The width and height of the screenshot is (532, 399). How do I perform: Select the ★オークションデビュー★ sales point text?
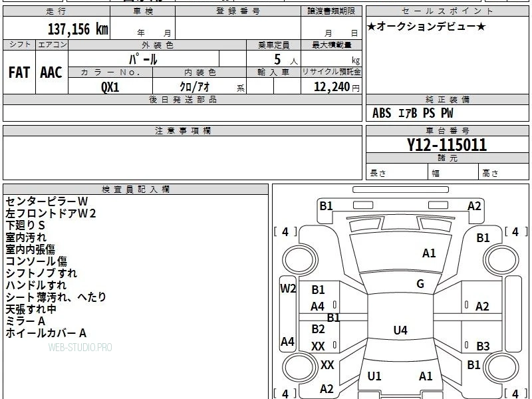tap(426, 27)
